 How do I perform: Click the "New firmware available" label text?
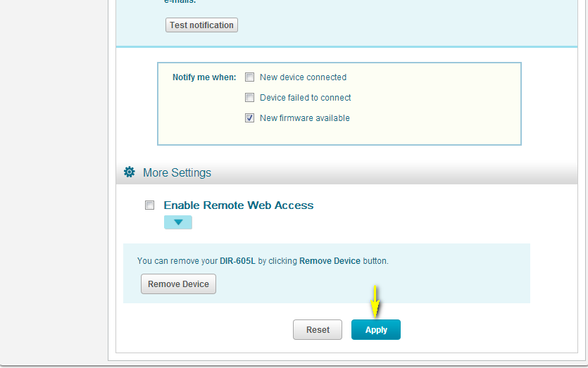304,118
